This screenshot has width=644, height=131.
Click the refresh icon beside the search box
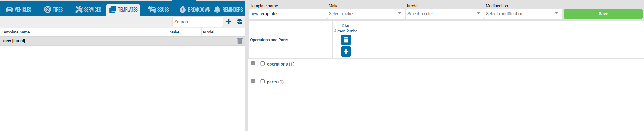pyautogui.click(x=240, y=22)
